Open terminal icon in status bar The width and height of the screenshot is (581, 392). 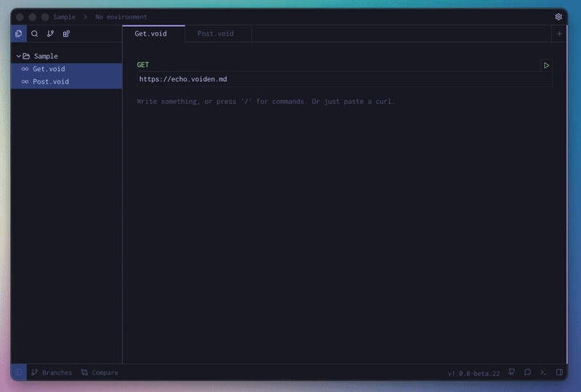click(x=543, y=372)
